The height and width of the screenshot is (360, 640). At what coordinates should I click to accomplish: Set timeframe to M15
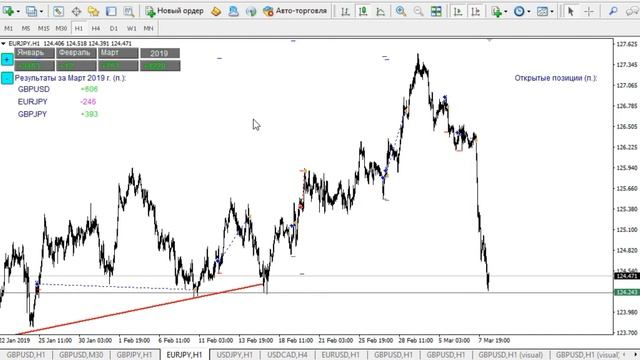point(43,29)
